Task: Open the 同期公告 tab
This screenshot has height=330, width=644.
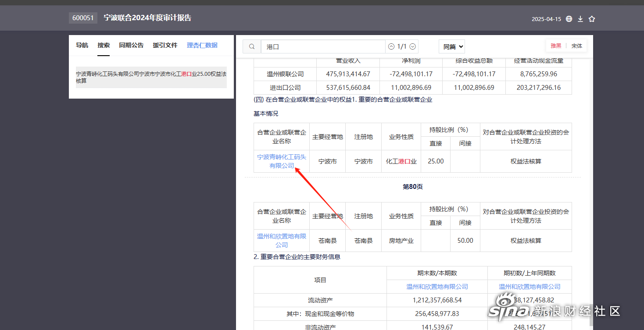Action: pyautogui.click(x=131, y=45)
